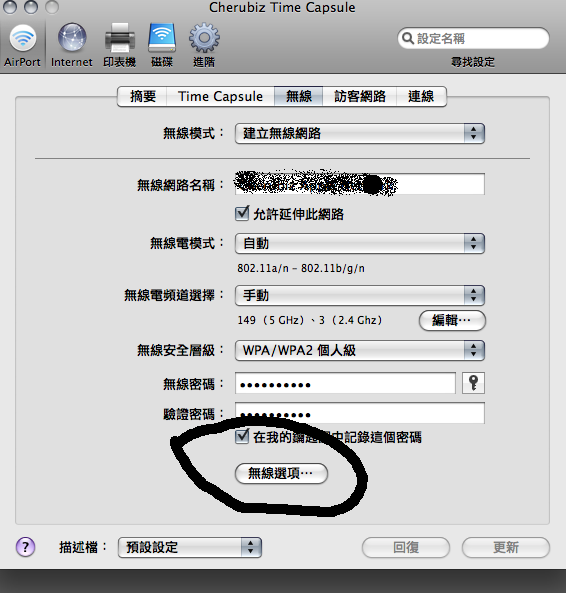Toggle 允許延伸此網路 checkbox

click(x=242, y=213)
